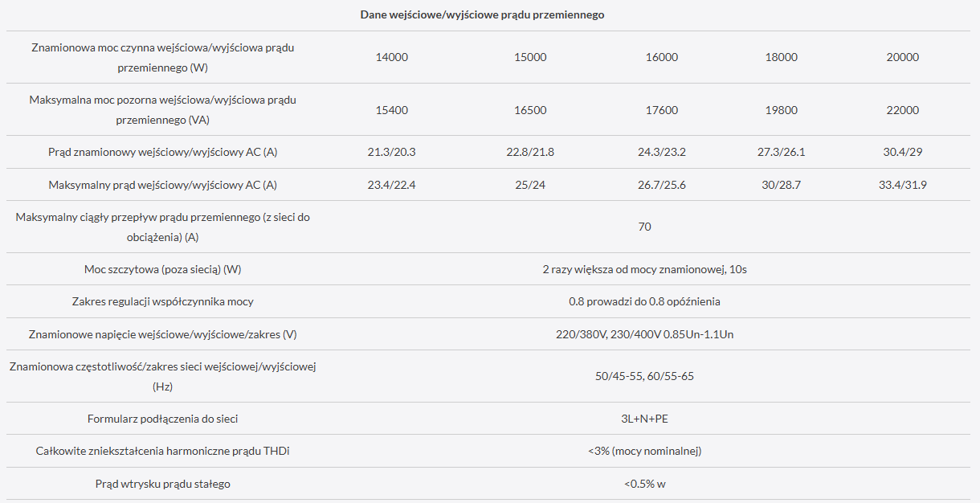The width and height of the screenshot is (980, 503).
Task: Select the '220/380V, 230/400V 0.85Un-1.1Un' voltage value
Action: (644, 334)
